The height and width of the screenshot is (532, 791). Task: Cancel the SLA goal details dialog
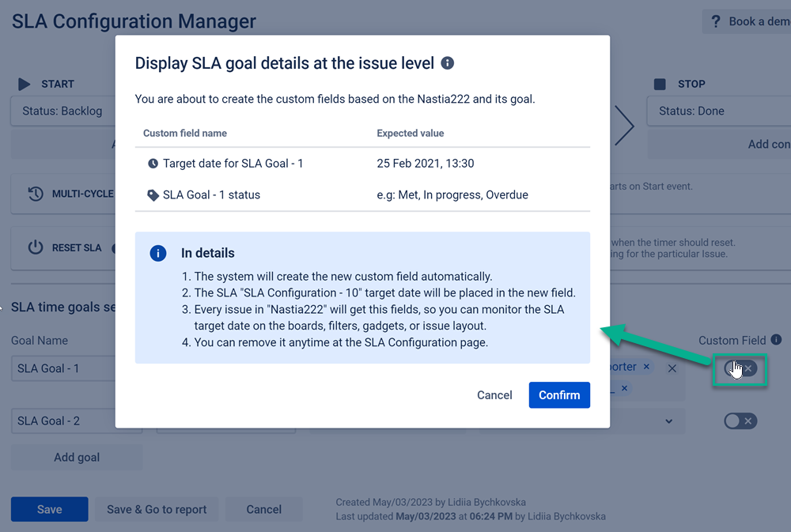click(494, 395)
